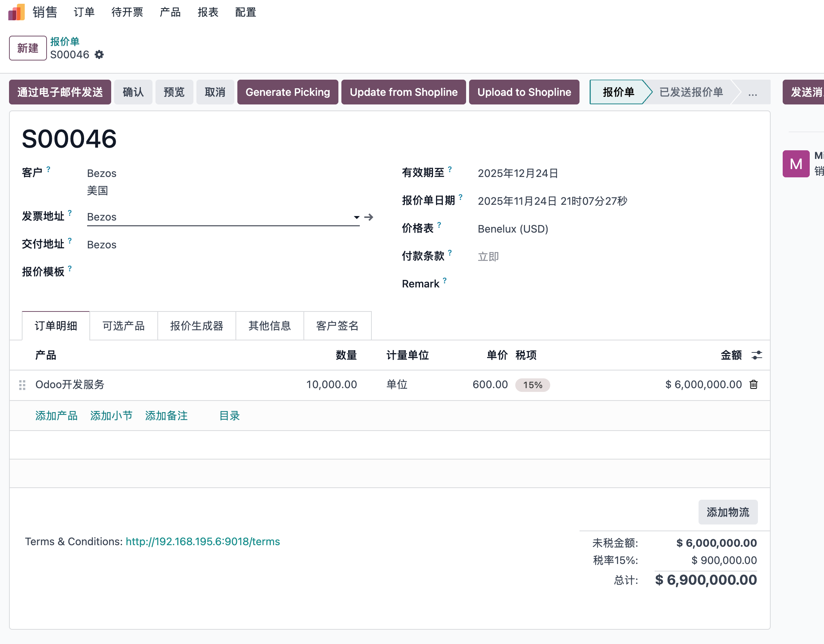Image resolution: width=824 pixels, height=644 pixels.
Task: Show help tooltip for 价格表 field
Action: [439, 225]
